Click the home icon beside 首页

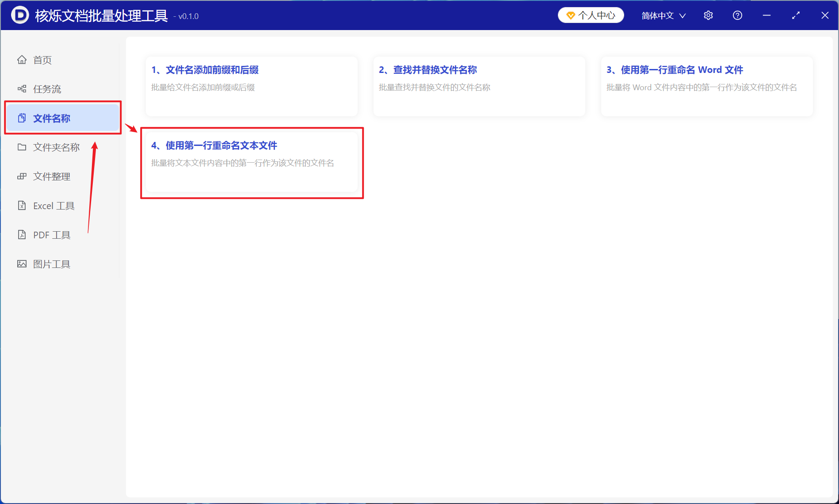tap(22, 60)
